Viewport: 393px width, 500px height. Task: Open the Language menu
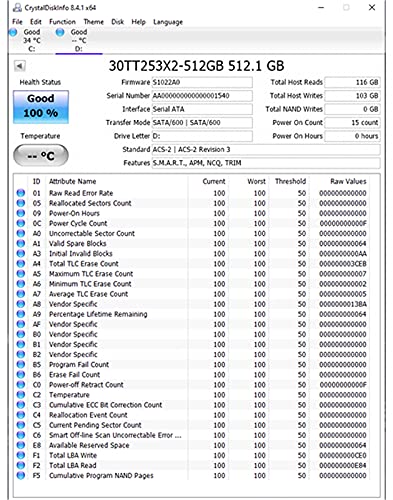pos(168,22)
